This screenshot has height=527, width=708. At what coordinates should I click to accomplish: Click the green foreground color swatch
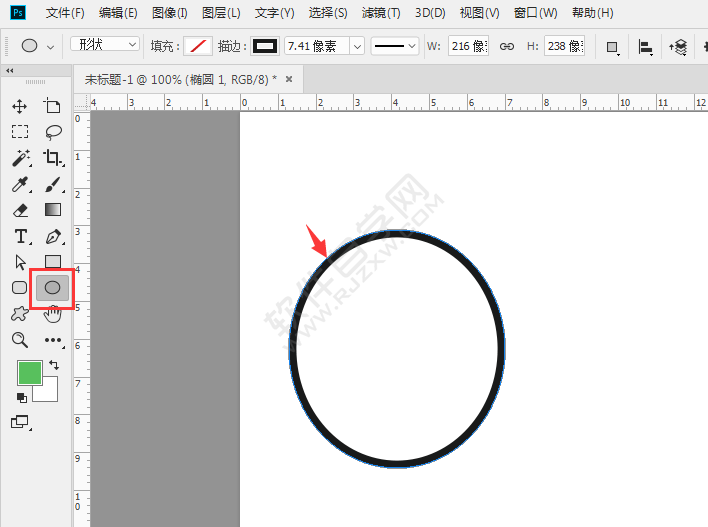click(x=30, y=373)
